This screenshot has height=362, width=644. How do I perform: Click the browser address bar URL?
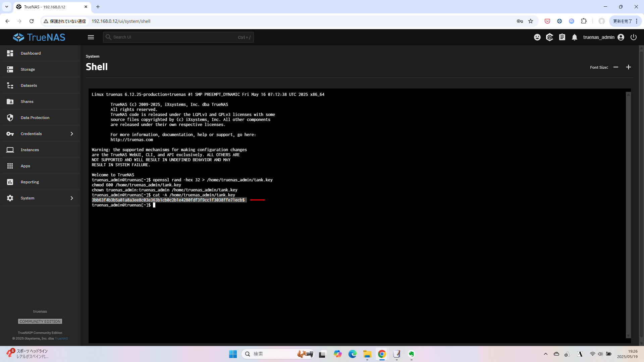pos(121,21)
